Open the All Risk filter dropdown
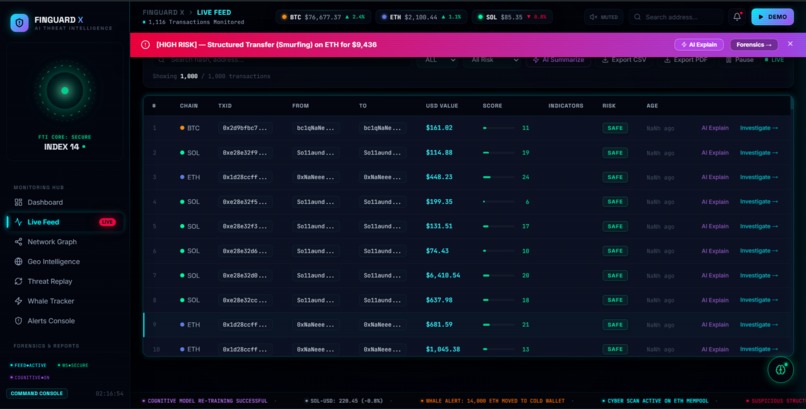 coord(494,60)
